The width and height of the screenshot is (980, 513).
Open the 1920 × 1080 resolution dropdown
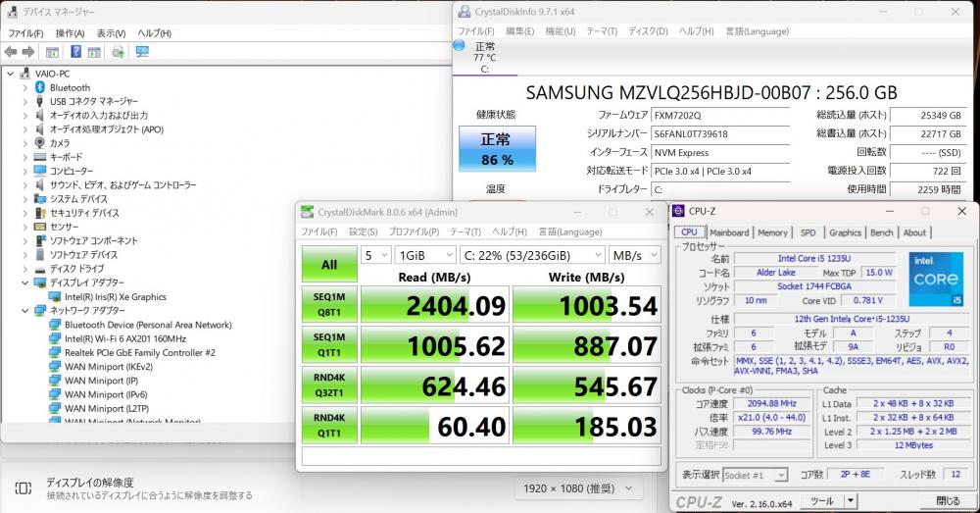click(579, 488)
